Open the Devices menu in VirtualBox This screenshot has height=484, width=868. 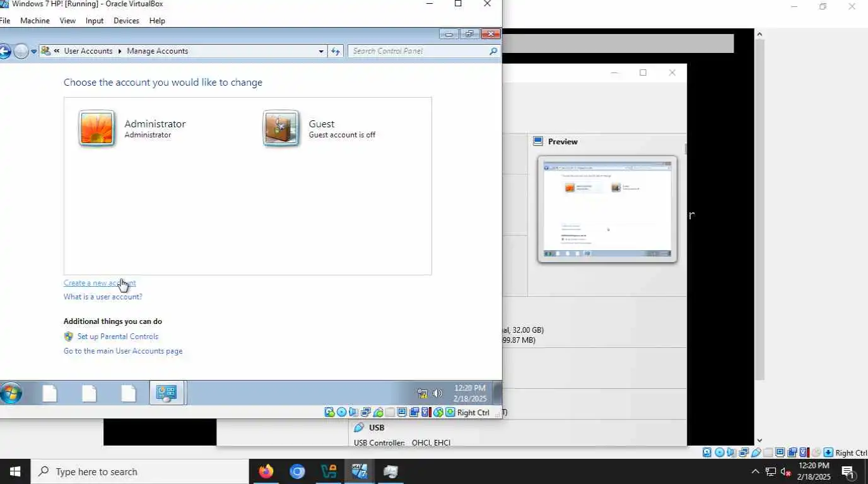coord(126,21)
